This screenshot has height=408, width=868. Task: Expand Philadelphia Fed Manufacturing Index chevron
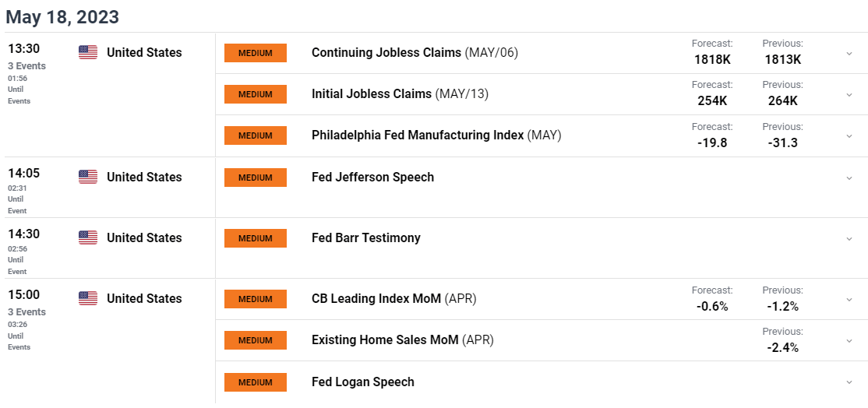(849, 136)
